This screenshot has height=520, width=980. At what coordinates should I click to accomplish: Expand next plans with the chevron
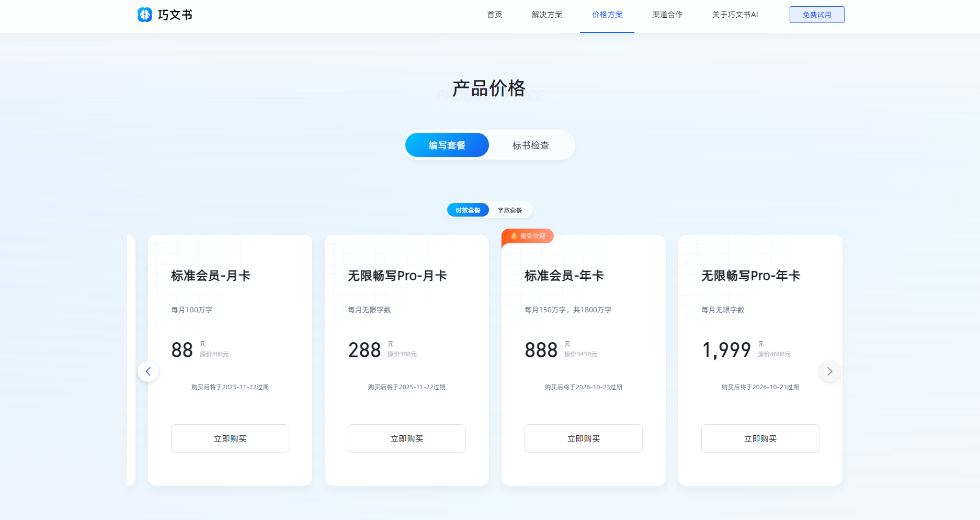(829, 371)
